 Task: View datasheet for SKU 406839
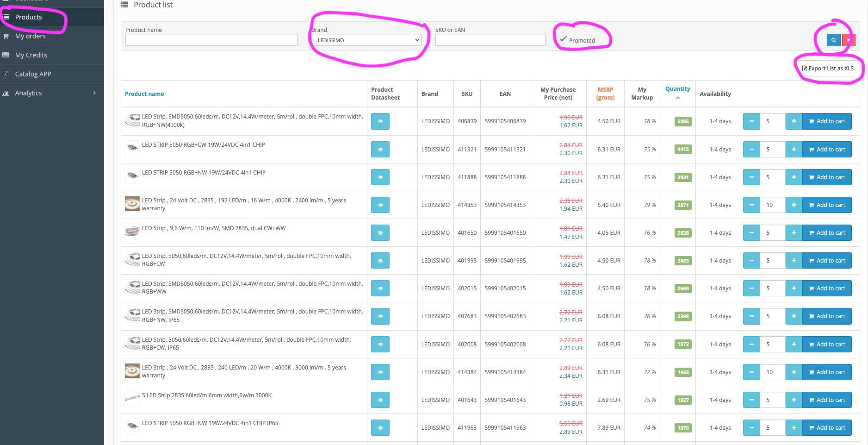coord(380,121)
